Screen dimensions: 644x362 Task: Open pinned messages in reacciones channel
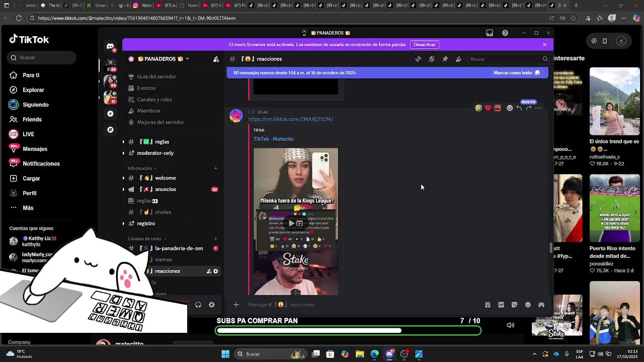(x=445, y=59)
